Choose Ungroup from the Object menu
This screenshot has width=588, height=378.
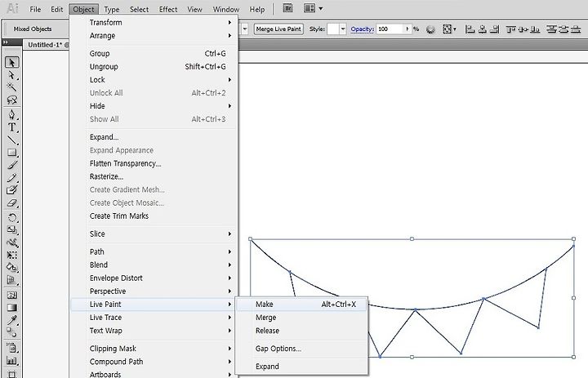tap(154, 67)
